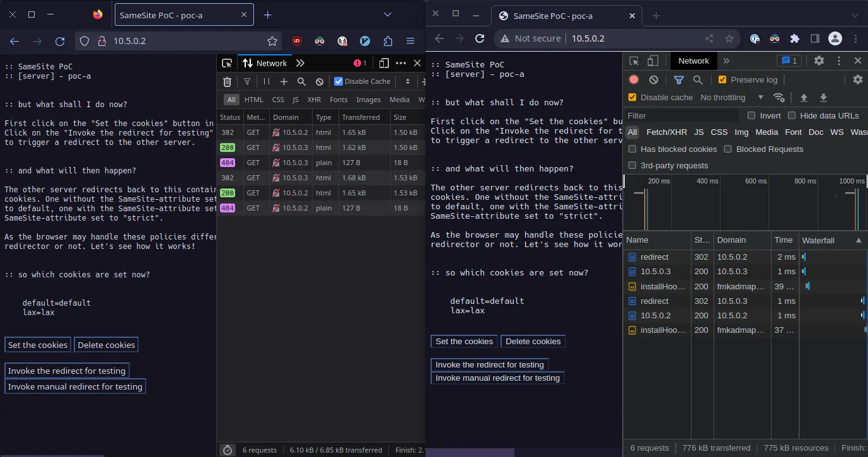Expand more tabs chevron in Firefox DevTools
868x457 pixels.
point(300,63)
